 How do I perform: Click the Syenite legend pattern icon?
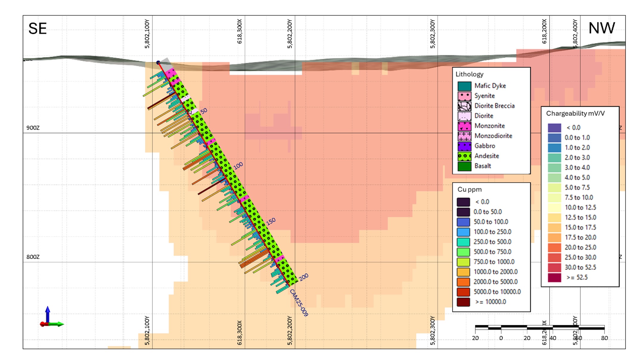coord(464,96)
